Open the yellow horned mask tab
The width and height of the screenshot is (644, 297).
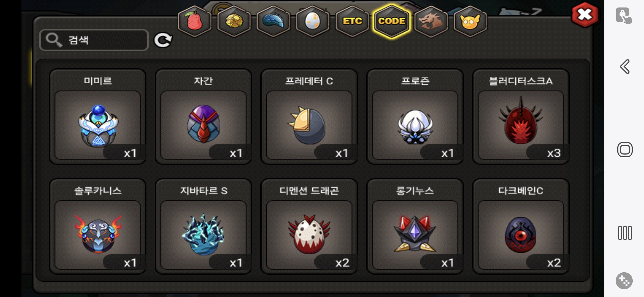coord(470,21)
